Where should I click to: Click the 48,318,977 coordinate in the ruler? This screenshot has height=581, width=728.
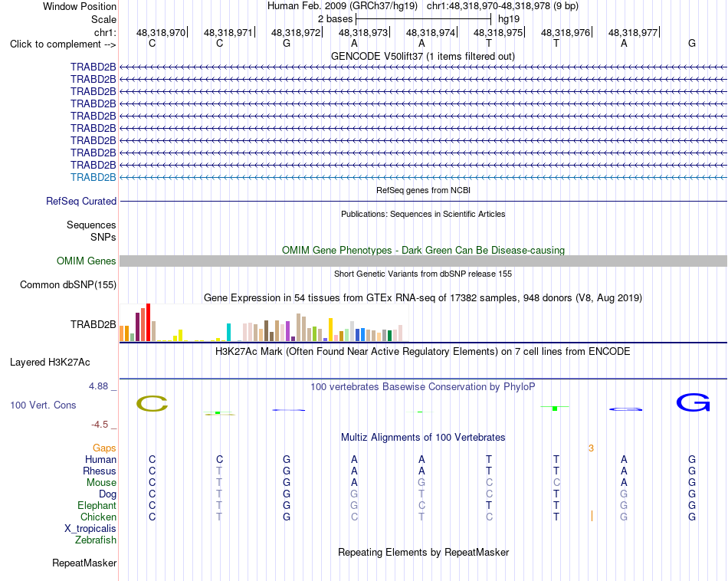click(633, 32)
